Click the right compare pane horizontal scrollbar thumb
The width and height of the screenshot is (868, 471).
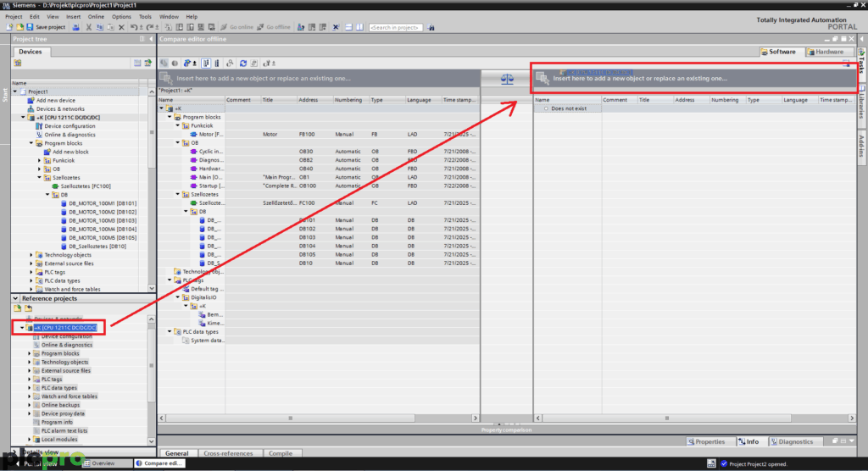pos(666,418)
